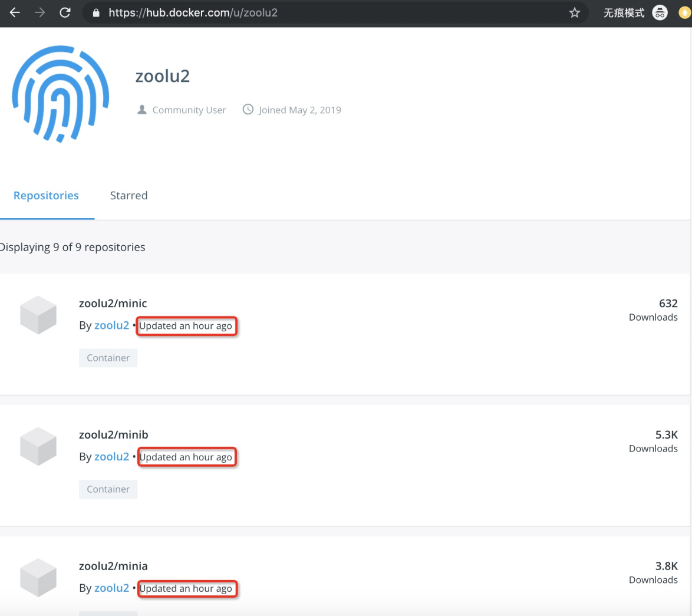Go back with the browser back arrow

click(x=15, y=13)
